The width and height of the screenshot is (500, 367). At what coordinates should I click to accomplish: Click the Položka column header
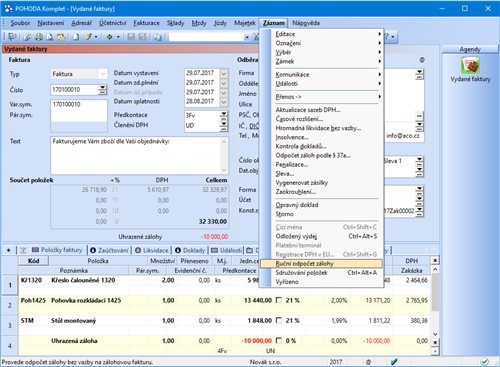(98, 261)
